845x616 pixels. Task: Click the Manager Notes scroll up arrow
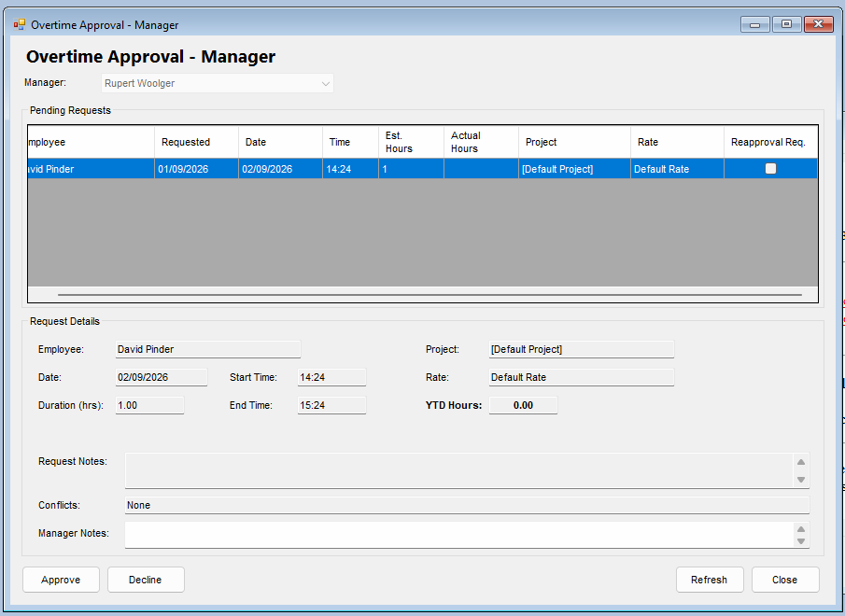(801, 529)
